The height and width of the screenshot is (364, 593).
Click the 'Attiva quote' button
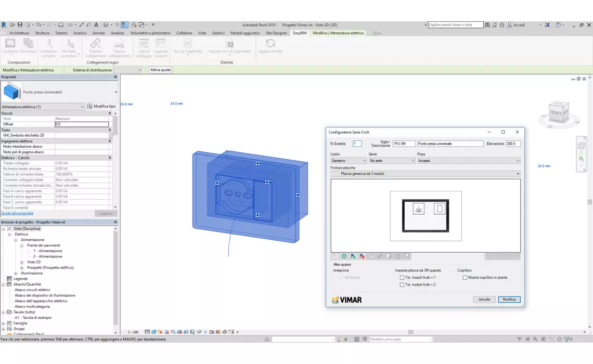[x=160, y=70]
